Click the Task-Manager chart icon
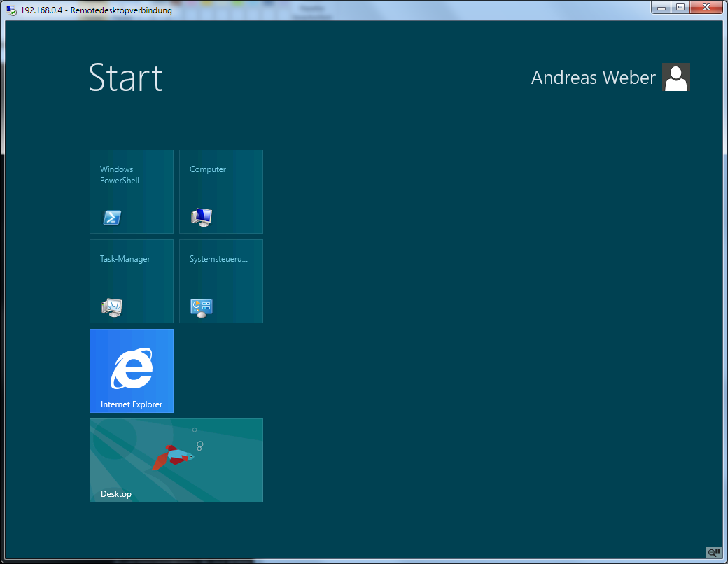The height and width of the screenshot is (564, 728). click(x=112, y=307)
